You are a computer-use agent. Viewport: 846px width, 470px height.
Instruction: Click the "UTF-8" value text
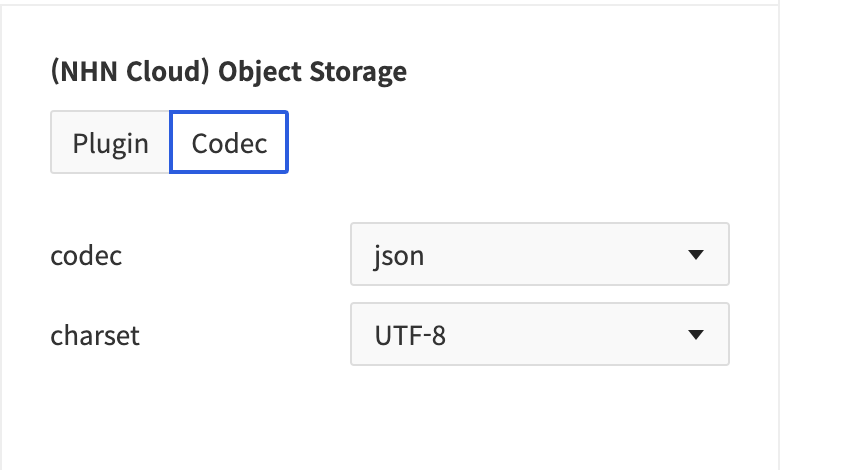pyautogui.click(x=410, y=335)
